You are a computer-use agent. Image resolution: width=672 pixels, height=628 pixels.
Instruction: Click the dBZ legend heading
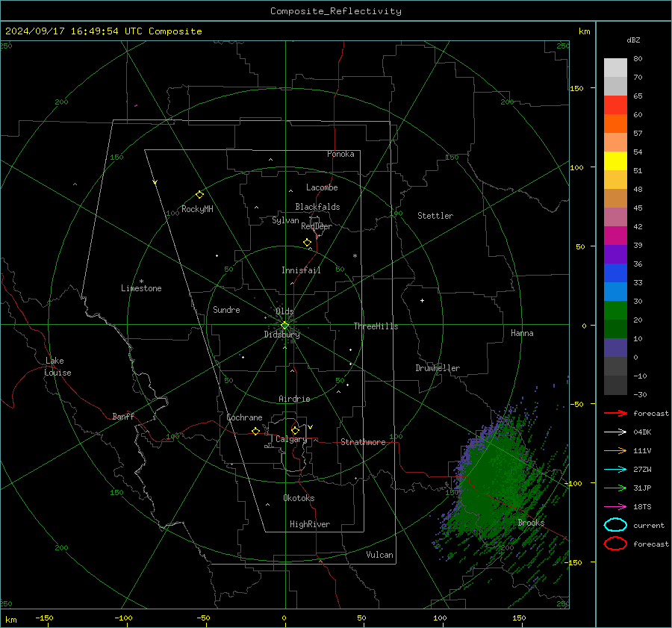[633, 40]
